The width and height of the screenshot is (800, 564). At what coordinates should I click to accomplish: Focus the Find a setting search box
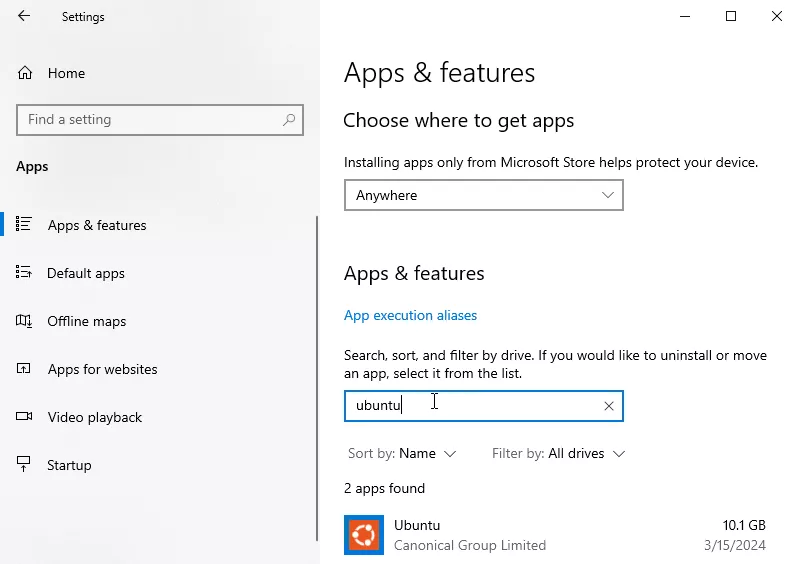[160, 120]
